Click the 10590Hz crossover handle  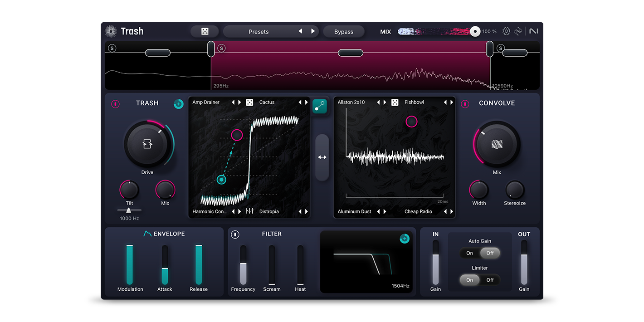click(490, 49)
